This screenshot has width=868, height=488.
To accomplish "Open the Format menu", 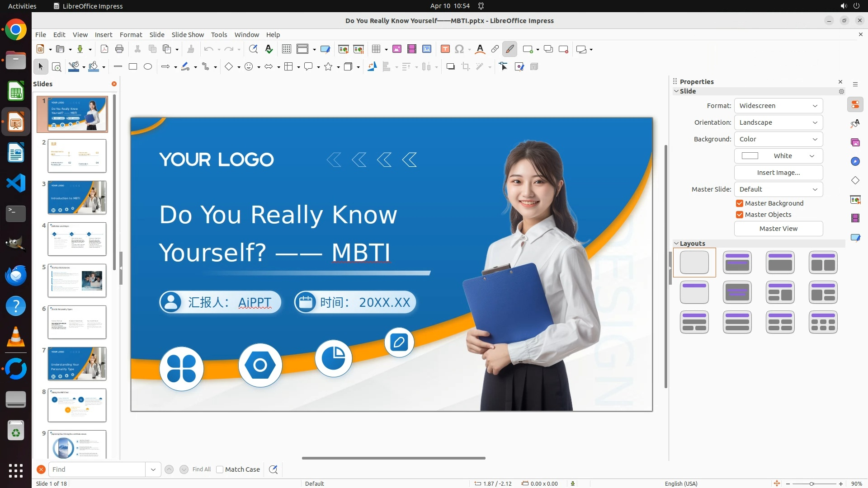I will tap(131, 35).
